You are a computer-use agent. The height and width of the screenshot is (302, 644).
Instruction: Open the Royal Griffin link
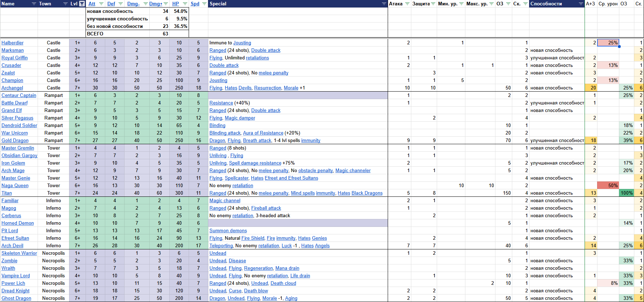pyautogui.click(x=14, y=58)
